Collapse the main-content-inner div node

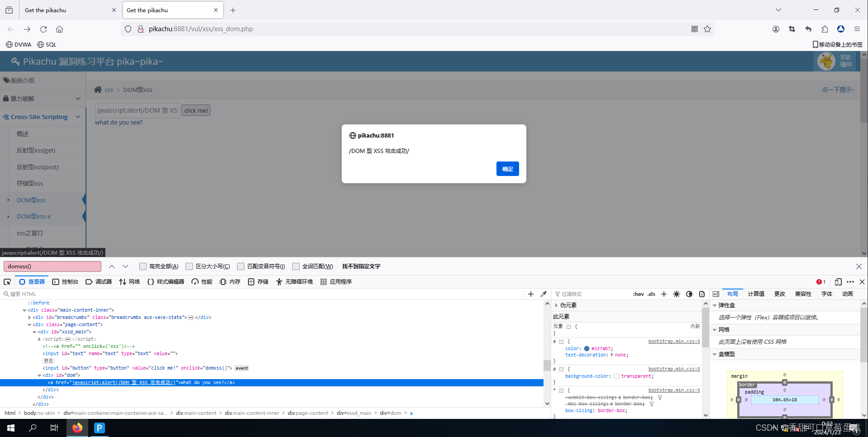point(24,310)
